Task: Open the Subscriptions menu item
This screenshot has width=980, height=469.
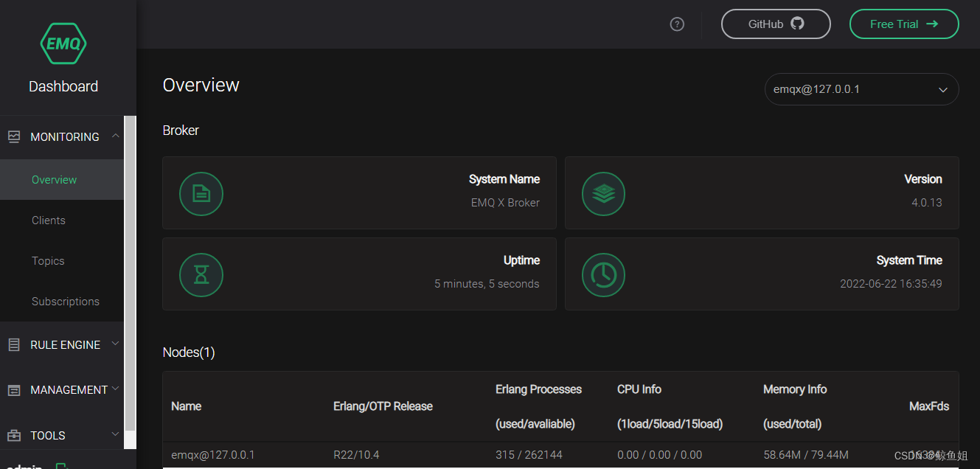Action: click(x=62, y=301)
